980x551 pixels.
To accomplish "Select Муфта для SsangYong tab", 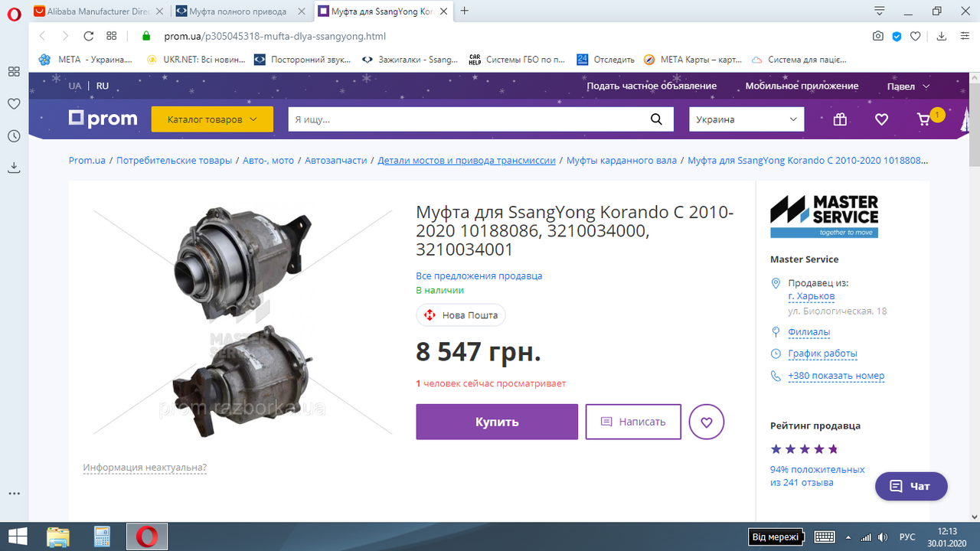I will (383, 11).
